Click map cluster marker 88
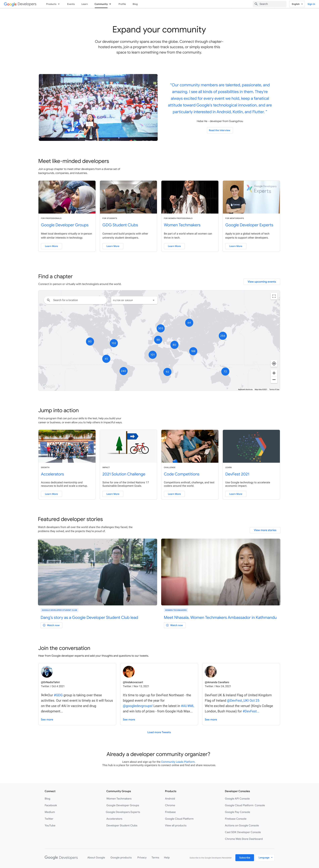Viewport: 319px width, 868px height. 158,340
